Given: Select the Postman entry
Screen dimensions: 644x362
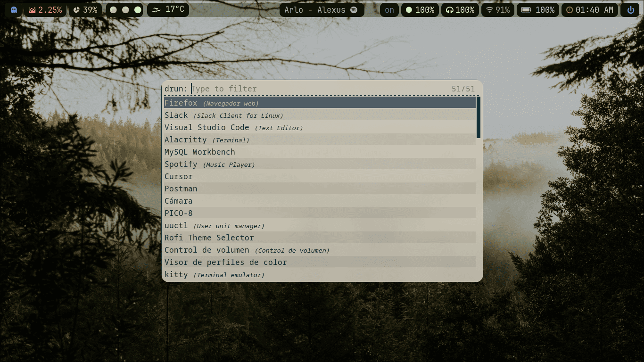Looking at the screenshot, I should 320,189.
